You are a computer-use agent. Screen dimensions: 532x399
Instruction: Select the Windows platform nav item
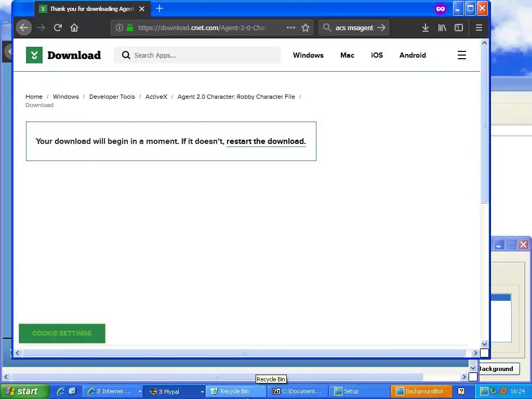[308, 55]
